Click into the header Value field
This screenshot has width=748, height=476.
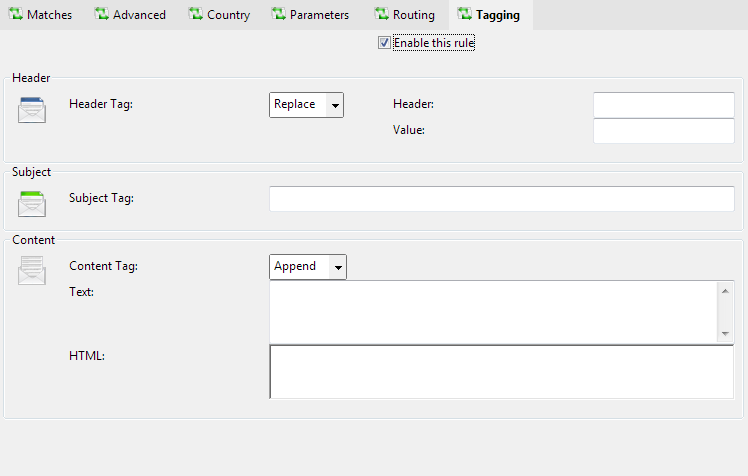[x=663, y=131]
